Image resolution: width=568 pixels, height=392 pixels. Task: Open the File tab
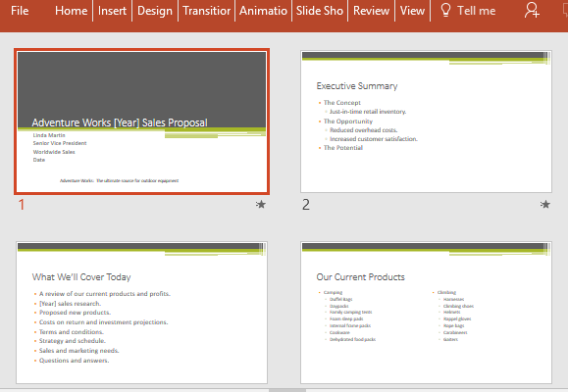(20, 11)
